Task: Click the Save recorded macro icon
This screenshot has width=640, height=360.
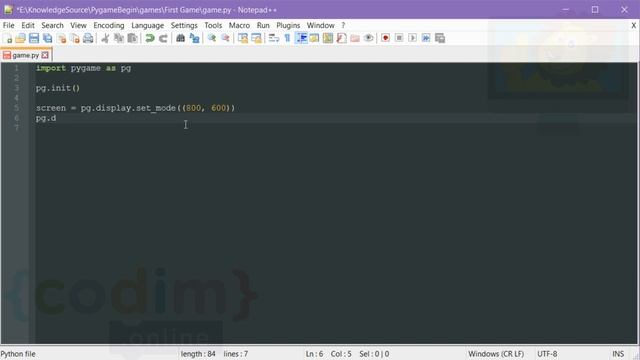Action: (440, 38)
